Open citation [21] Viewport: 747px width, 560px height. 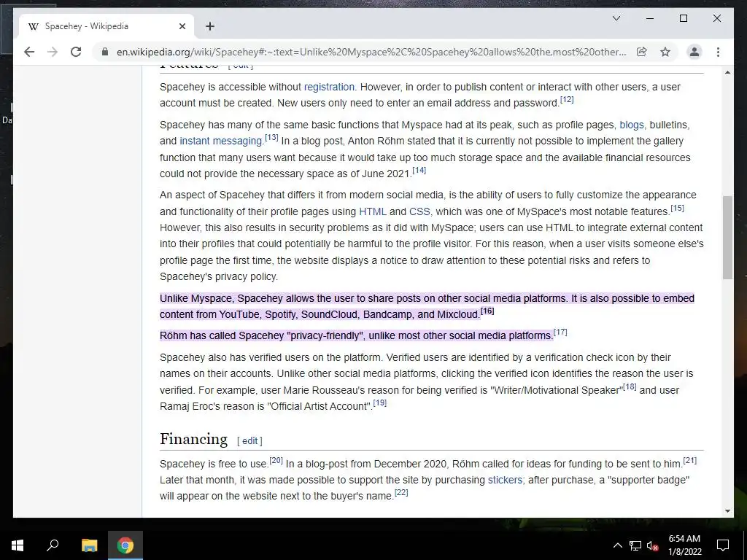[690, 460]
